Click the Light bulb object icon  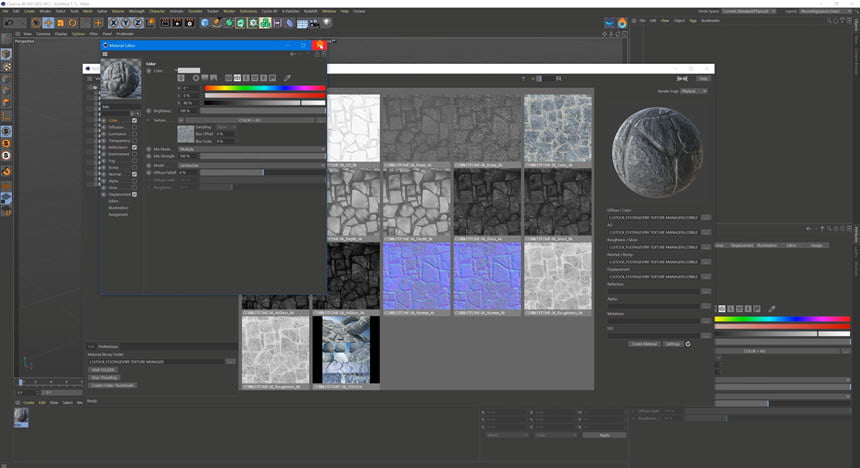[x=327, y=23]
